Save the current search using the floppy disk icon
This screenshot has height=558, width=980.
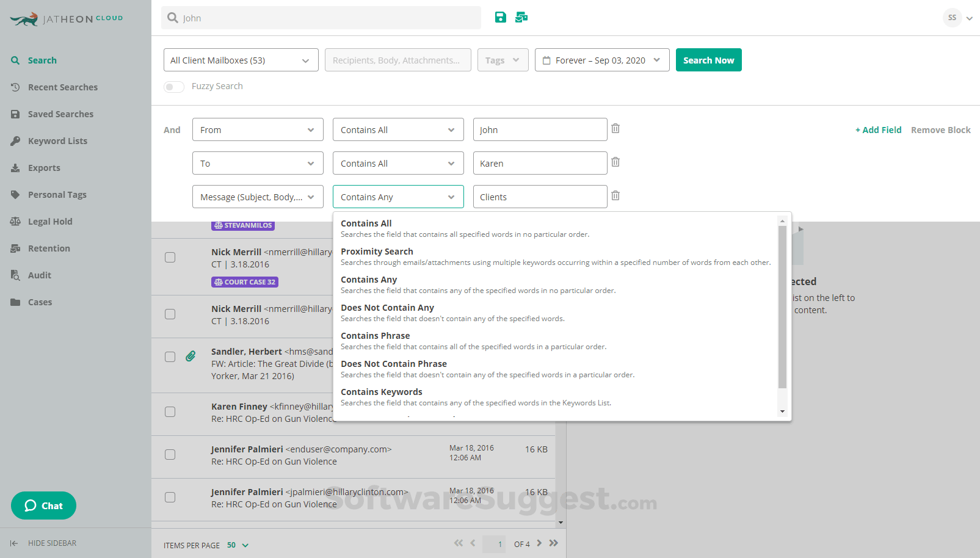tap(500, 17)
